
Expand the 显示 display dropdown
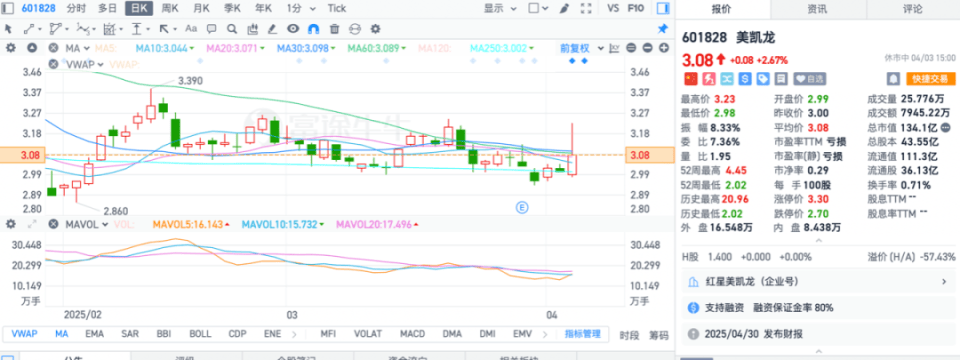click(x=500, y=9)
